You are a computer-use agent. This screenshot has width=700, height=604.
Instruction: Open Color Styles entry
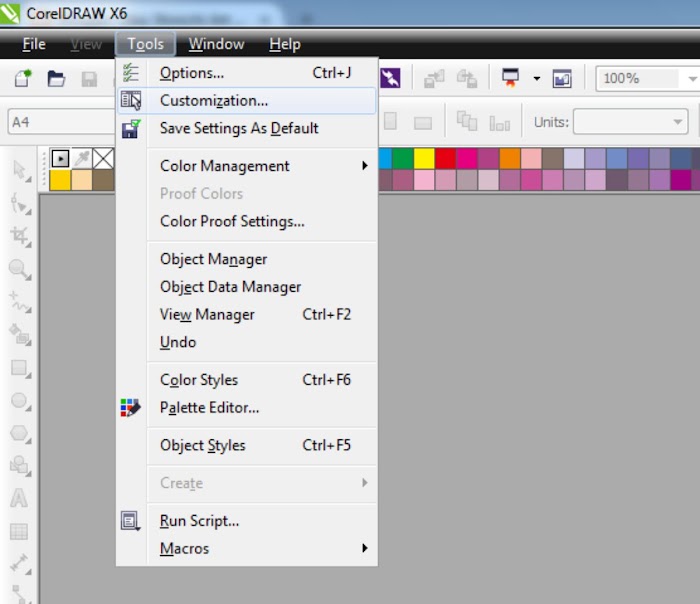[246, 379]
